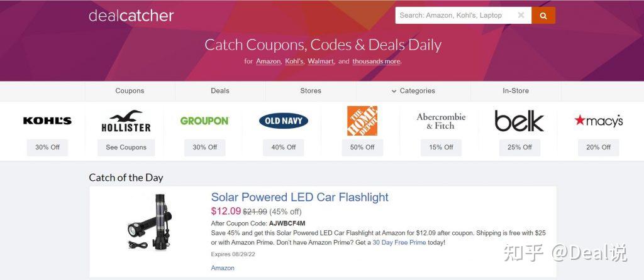
Task: Clear the search box with the X icon
Action: pyautogui.click(x=521, y=16)
